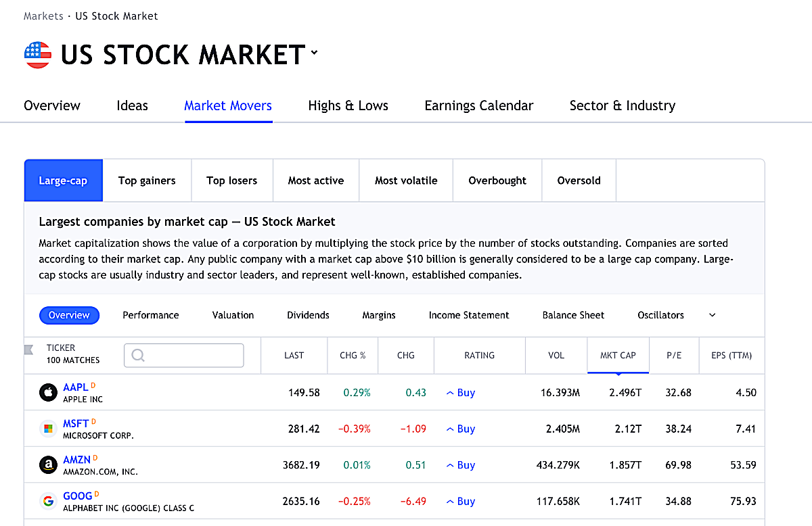The image size is (812, 526).
Task: Sort by RATING column header
Action: tap(479, 355)
